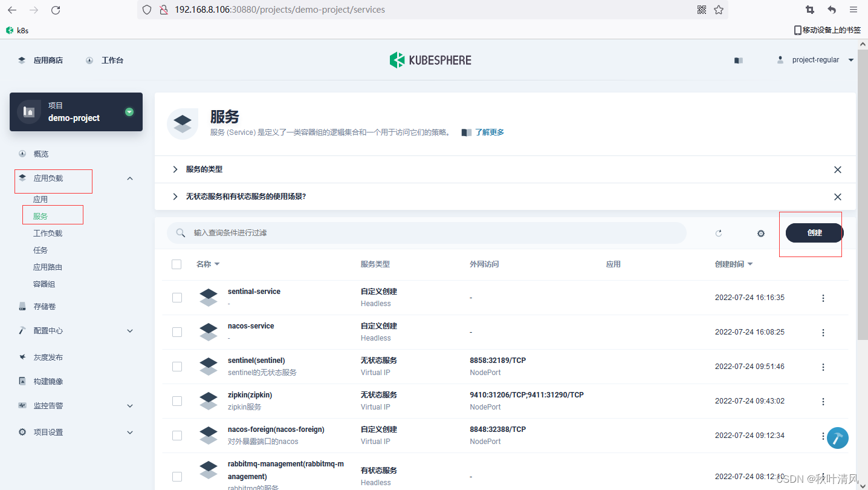Open the documentation book icon in header
This screenshot has height=490, width=868.
coord(738,60)
